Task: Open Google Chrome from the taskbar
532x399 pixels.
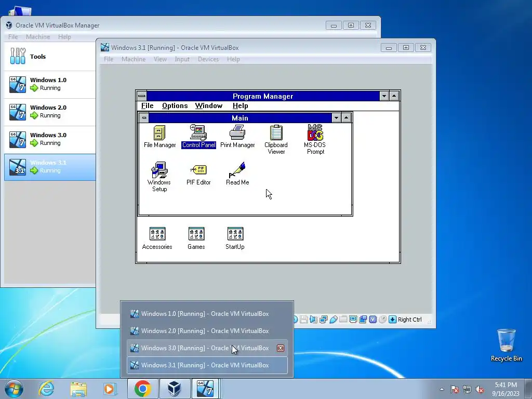Action: tap(142, 389)
